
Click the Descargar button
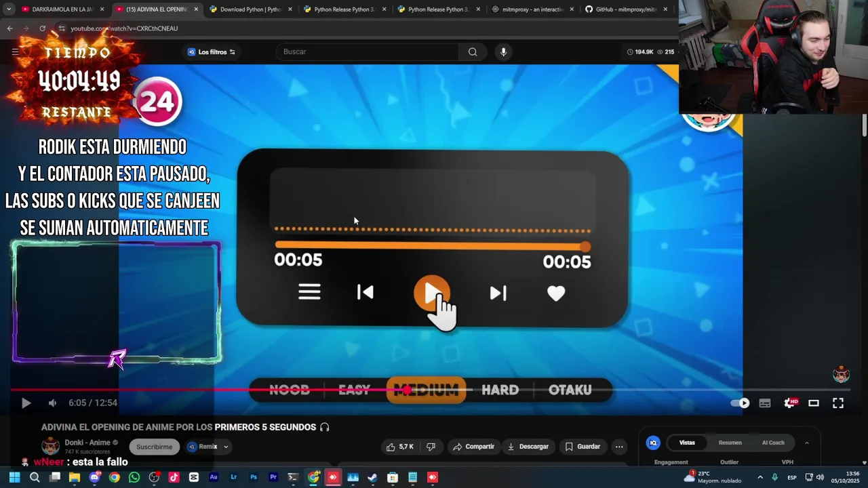528,447
